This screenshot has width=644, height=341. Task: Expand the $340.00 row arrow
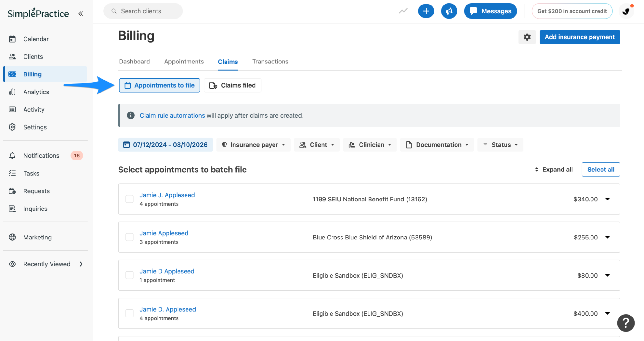pyautogui.click(x=607, y=199)
